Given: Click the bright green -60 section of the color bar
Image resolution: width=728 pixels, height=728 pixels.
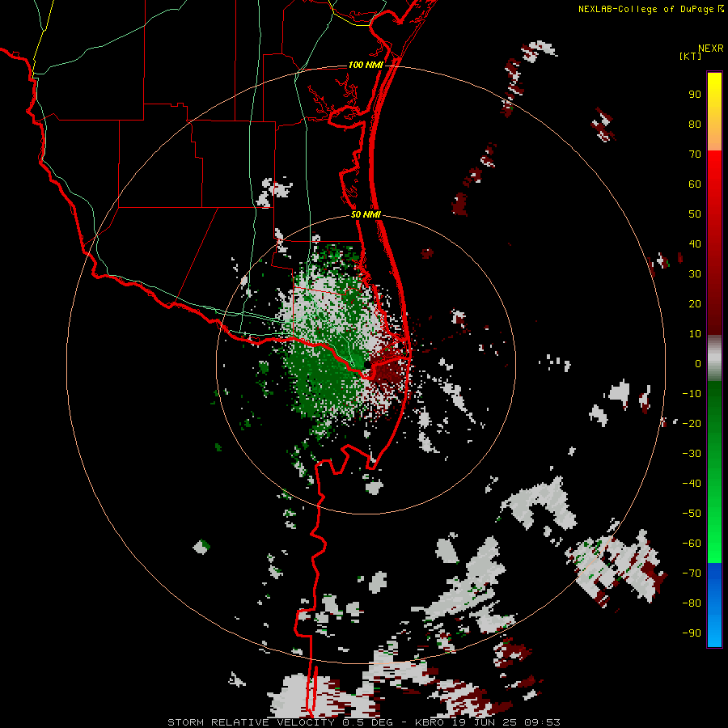Looking at the screenshot, I should tap(714, 543).
